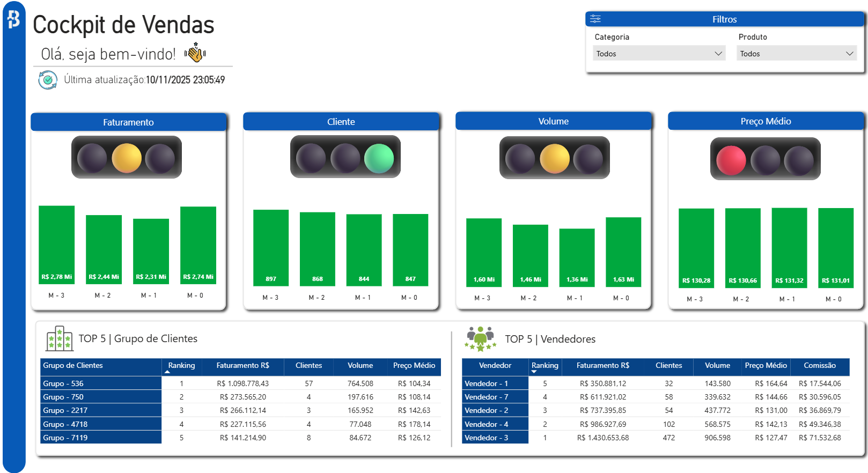Open the Produto dropdown filter
This screenshot has width=868, height=473.
point(796,54)
